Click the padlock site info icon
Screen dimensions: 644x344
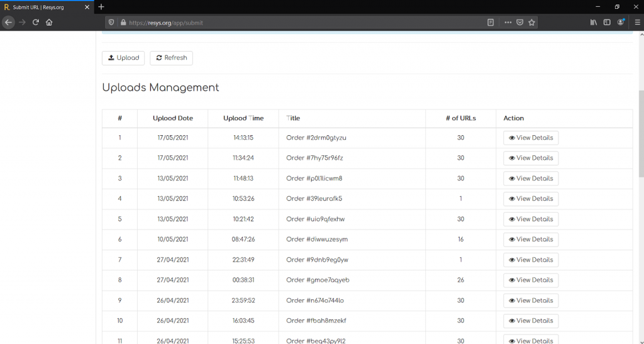[123, 23]
